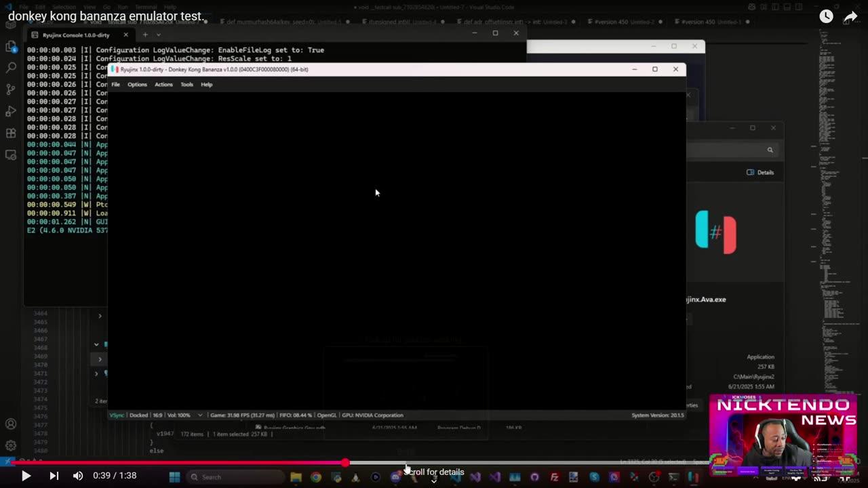Open Skype icon on taskbar
868x488 pixels.
[594, 477]
